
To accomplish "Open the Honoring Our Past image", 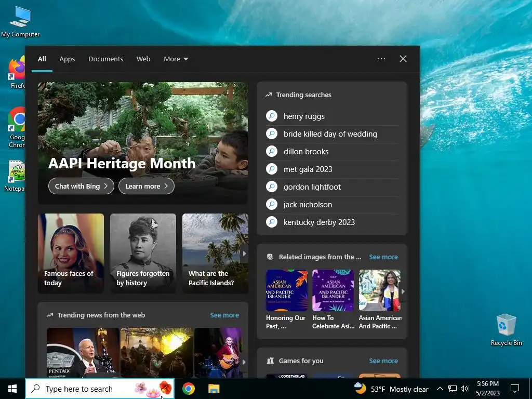I will pos(286,290).
